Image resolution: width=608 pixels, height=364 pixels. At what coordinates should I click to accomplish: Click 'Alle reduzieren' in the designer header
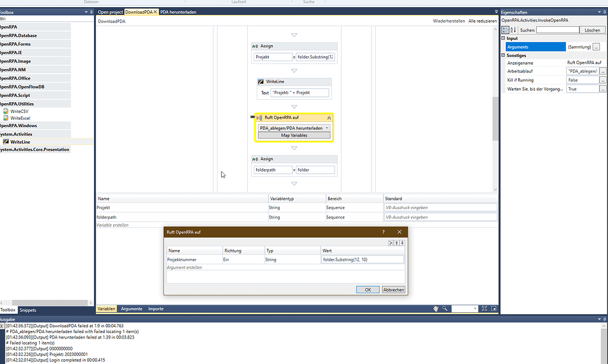483,20
